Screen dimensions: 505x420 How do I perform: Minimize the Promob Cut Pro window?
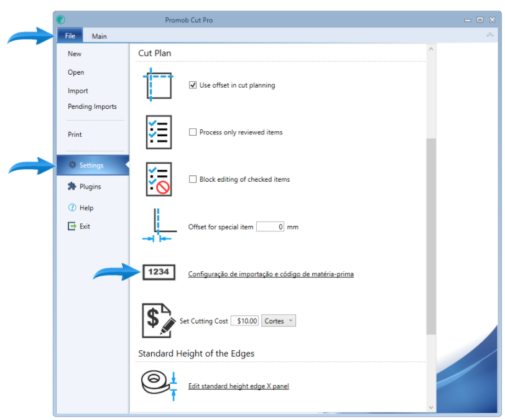pos(468,20)
